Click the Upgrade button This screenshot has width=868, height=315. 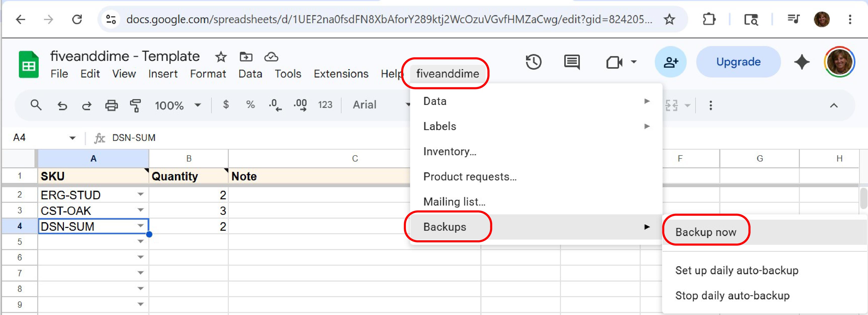tap(738, 62)
